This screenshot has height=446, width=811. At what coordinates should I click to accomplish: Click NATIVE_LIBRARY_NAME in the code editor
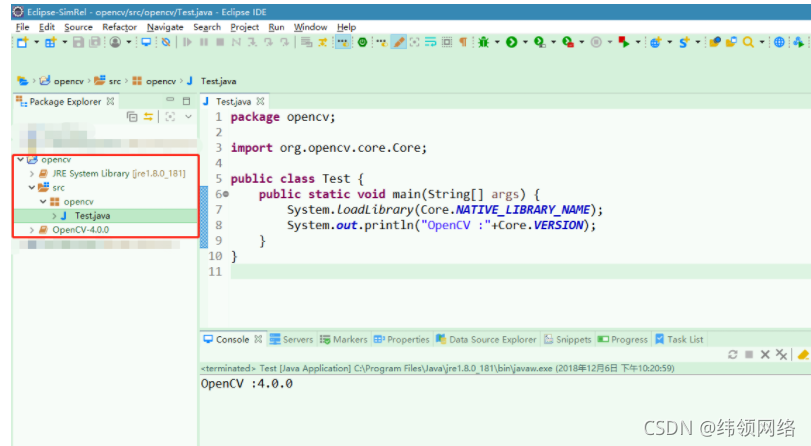pos(522,210)
